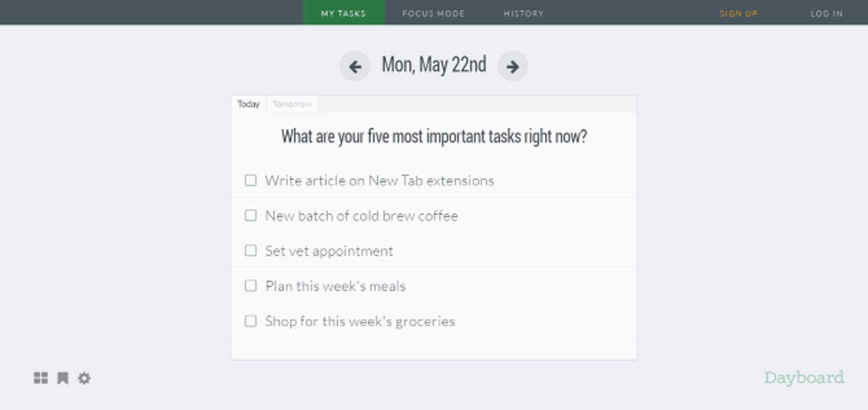Go to the next day arrow

(x=513, y=66)
